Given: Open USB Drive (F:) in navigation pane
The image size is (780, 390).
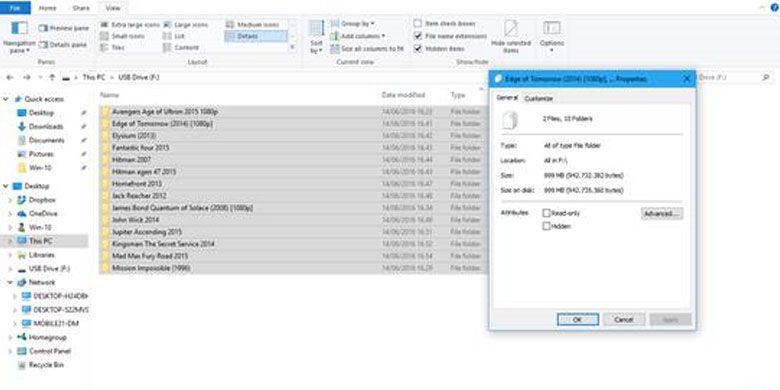Looking at the screenshot, I should tap(44, 269).
